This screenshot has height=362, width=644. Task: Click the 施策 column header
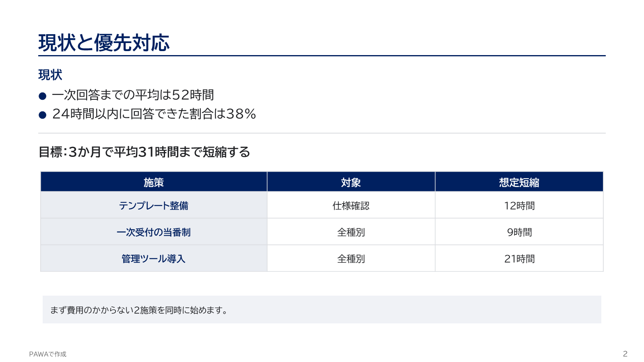click(x=154, y=182)
